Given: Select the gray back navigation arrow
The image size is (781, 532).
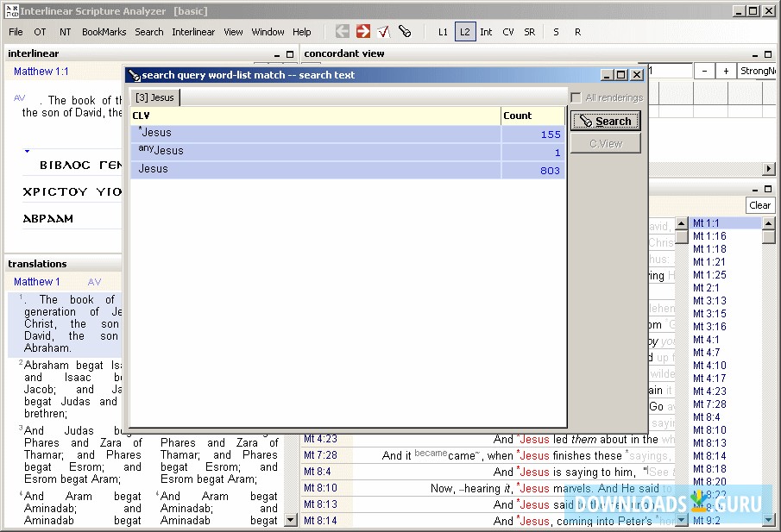Looking at the screenshot, I should [x=342, y=30].
